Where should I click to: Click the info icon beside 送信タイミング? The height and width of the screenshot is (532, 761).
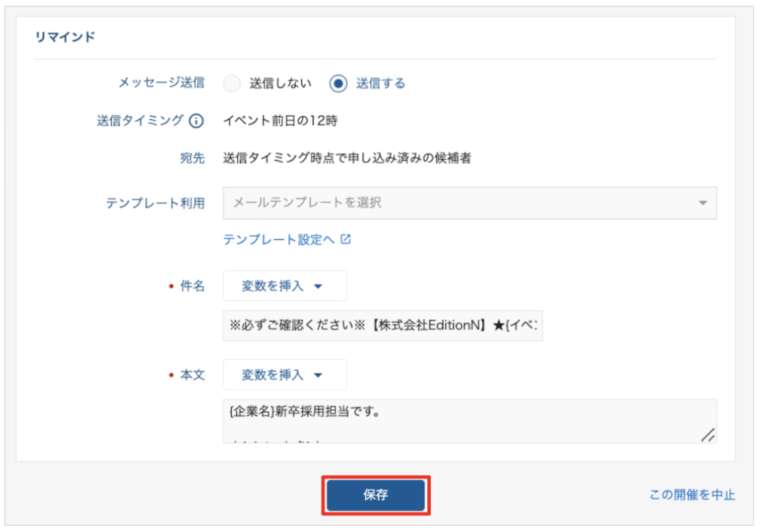pos(196,121)
